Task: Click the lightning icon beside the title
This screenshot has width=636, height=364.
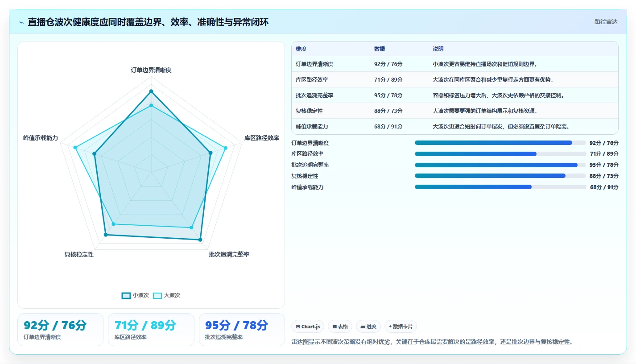Action: [x=21, y=22]
